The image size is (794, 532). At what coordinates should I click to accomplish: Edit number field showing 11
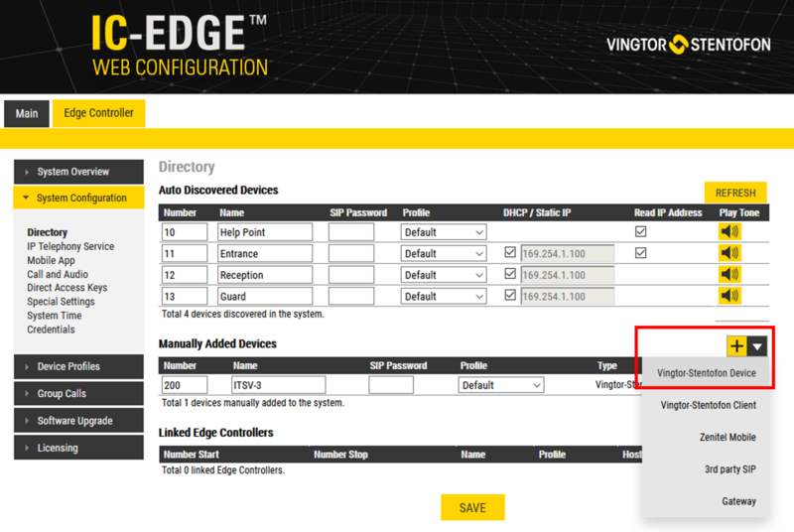tap(185, 254)
